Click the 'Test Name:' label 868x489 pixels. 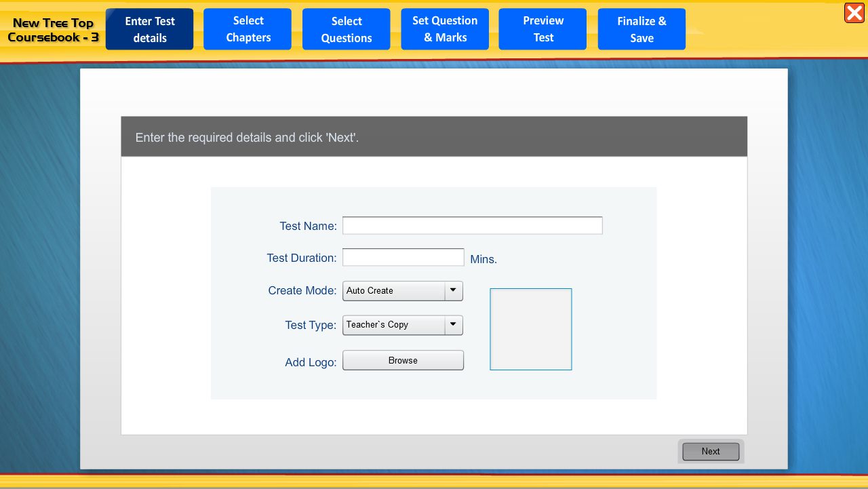308,227
